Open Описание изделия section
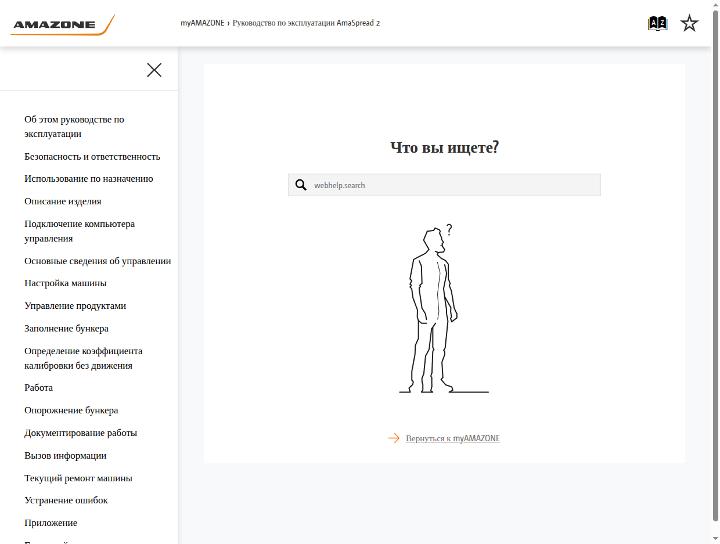This screenshot has width=720, height=544. click(63, 201)
